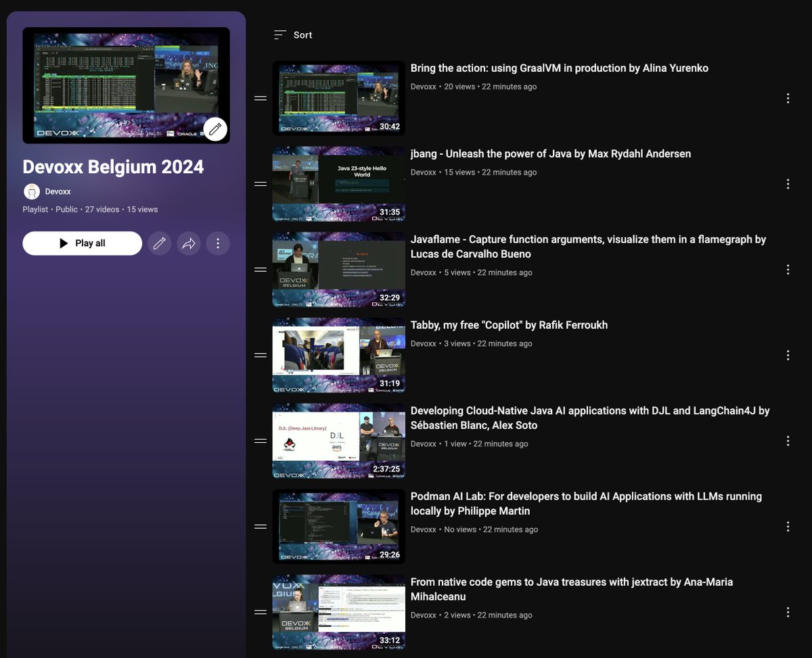Click the 2:37:25 DJL video thumbnail

338,441
